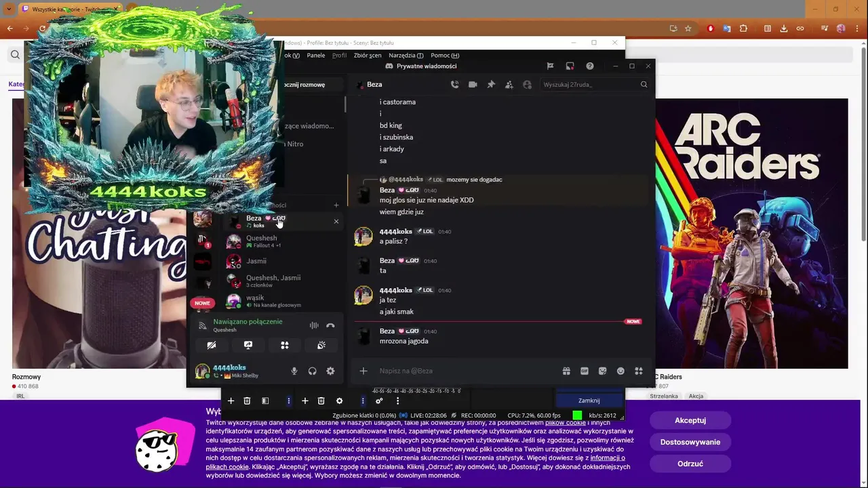
Task: Open OBS Panele menu
Action: pos(315,56)
